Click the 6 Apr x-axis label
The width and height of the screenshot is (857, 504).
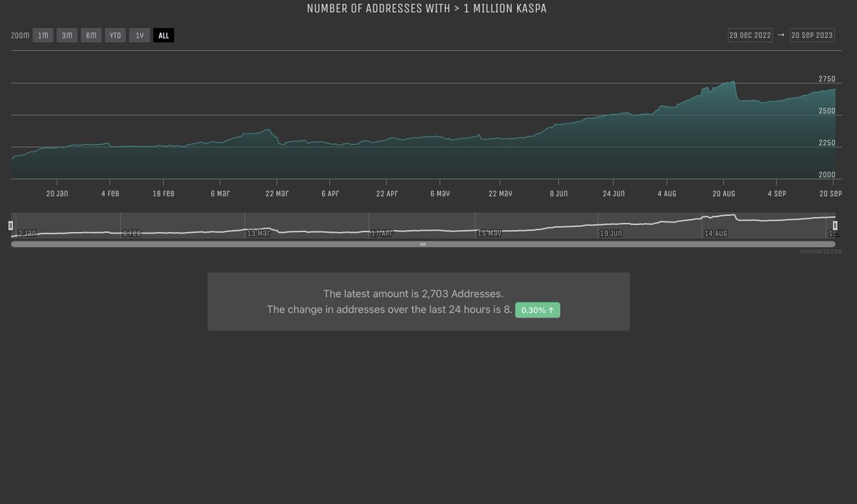coord(330,193)
